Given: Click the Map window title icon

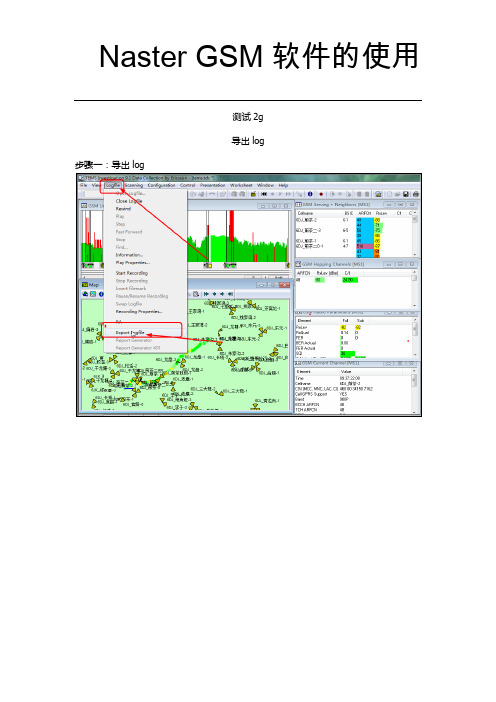Looking at the screenshot, I should click(85, 284).
